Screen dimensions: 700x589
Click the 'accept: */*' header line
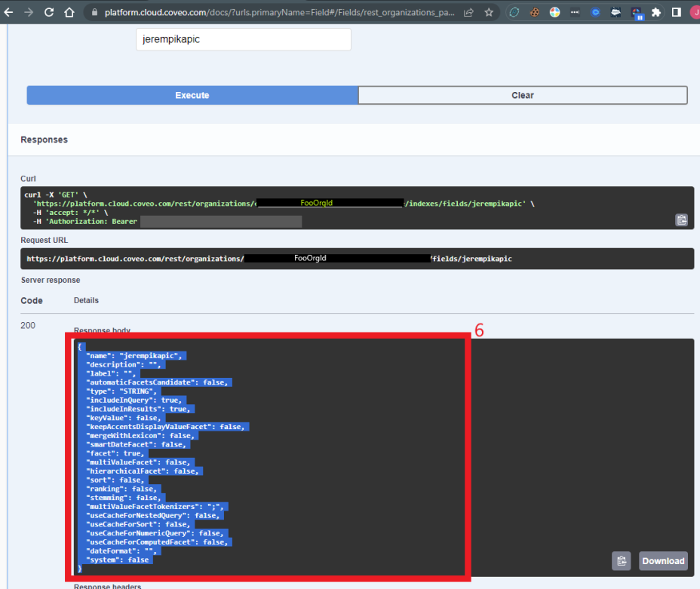(x=71, y=213)
